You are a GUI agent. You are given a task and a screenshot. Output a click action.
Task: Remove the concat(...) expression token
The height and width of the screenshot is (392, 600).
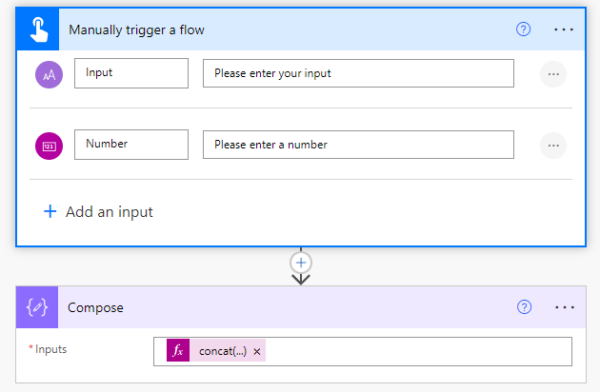click(x=257, y=351)
